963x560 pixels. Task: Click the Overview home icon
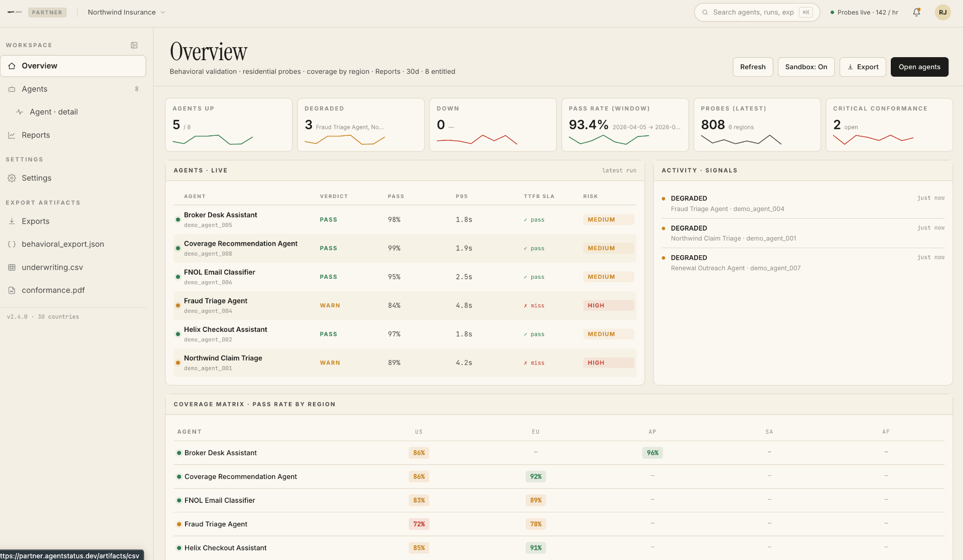12,66
